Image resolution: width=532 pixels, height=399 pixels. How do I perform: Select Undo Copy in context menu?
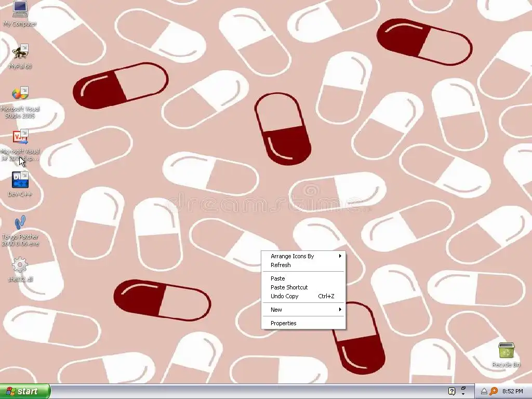(303, 296)
